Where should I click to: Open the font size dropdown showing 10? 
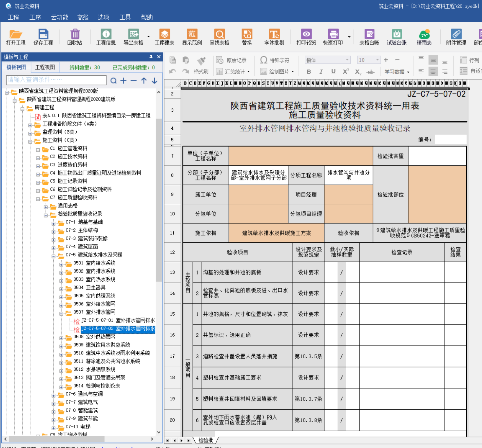(377, 60)
